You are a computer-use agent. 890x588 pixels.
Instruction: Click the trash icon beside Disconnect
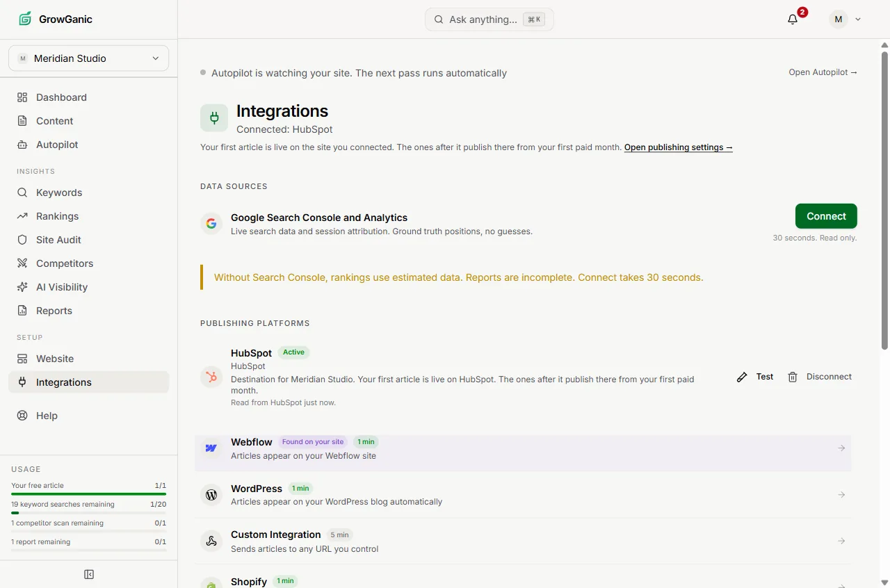[793, 377]
